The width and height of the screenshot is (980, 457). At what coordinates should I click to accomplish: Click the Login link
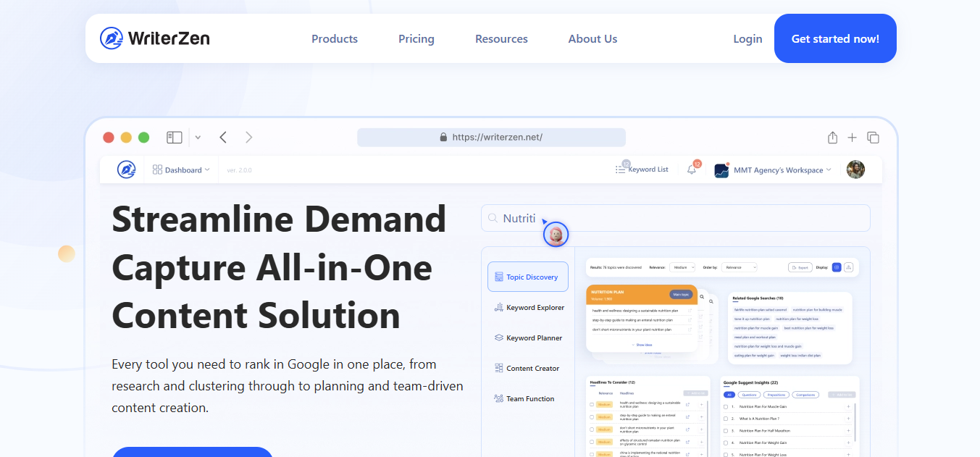pos(747,39)
